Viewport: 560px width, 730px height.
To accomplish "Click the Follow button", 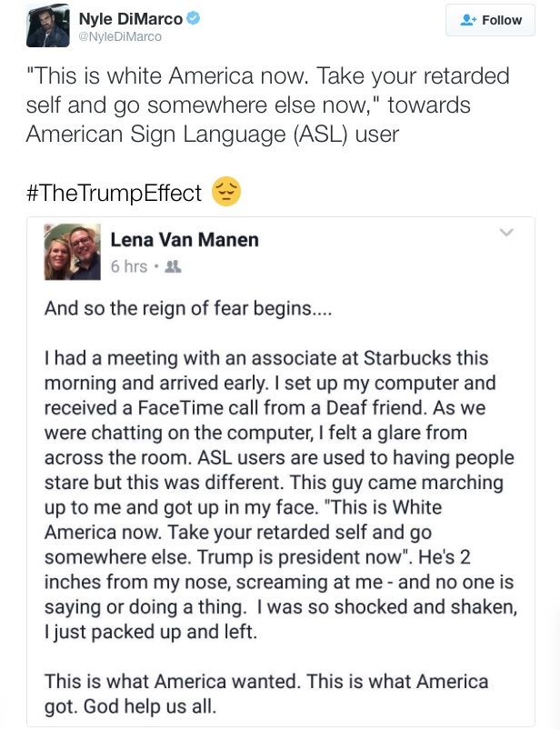I will (489, 19).
